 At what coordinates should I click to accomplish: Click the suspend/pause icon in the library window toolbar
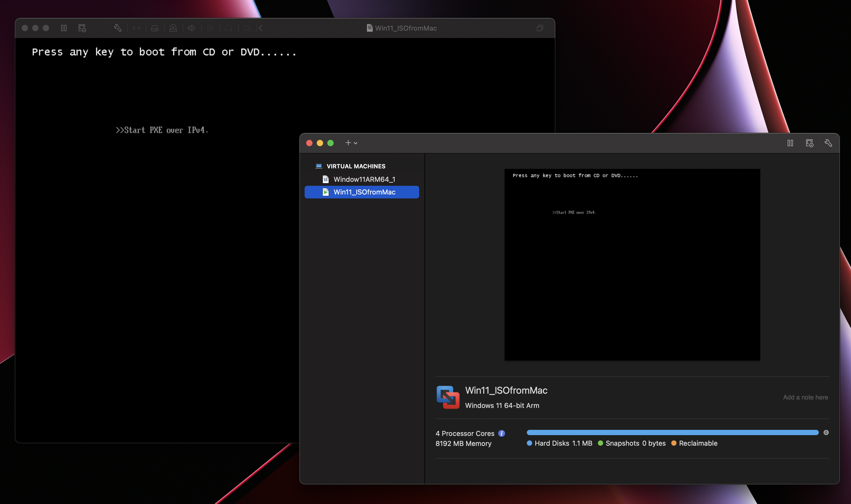[x=790, y=143]
